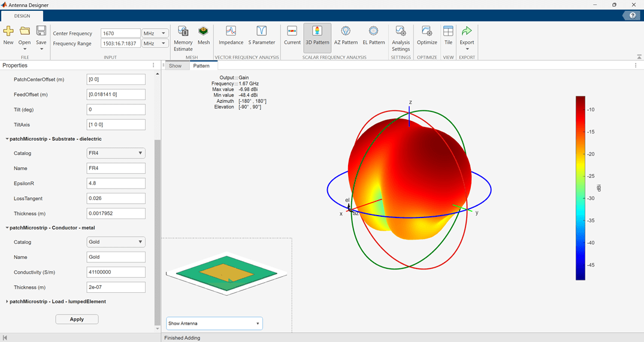This screenshot has width=644, height=342.
Task: Click the New antenna icon
Action: 8,35
